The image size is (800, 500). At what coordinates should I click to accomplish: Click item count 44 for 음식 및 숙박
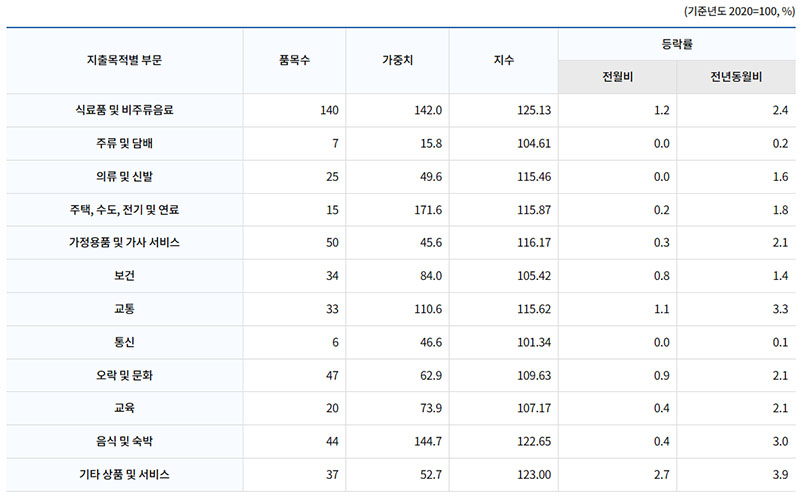point(332,441)
